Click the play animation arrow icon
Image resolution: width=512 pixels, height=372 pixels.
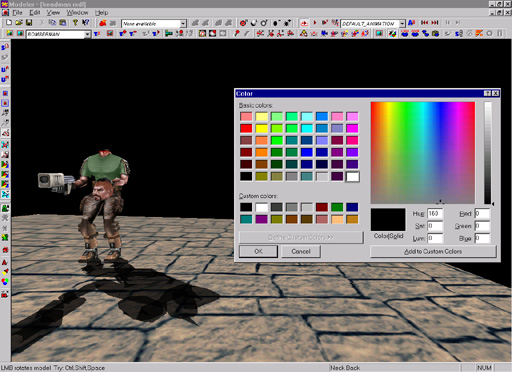(x=315, y=23)
